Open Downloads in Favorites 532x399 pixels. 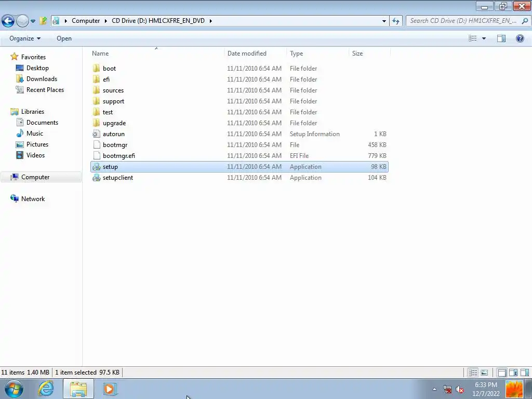(x=42, y=79)
